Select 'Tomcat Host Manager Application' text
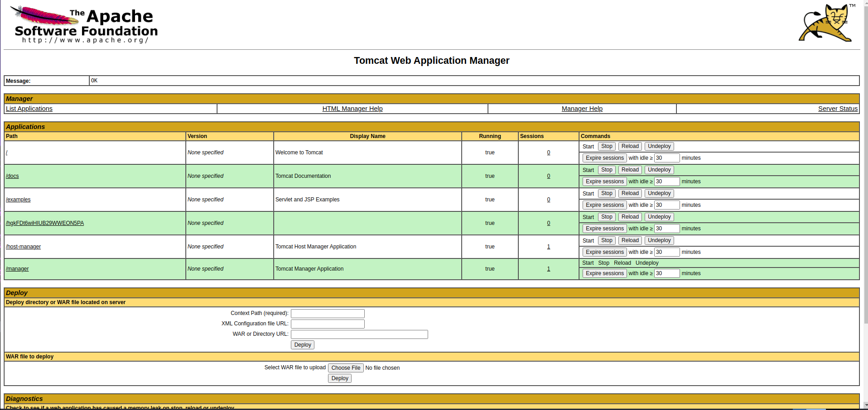 [316, 247]
